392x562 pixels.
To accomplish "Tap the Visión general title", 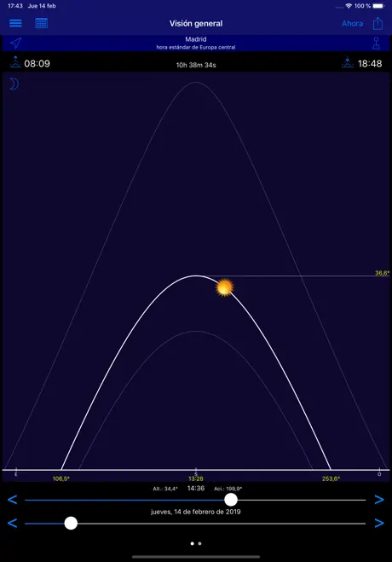I will point(196,24).
